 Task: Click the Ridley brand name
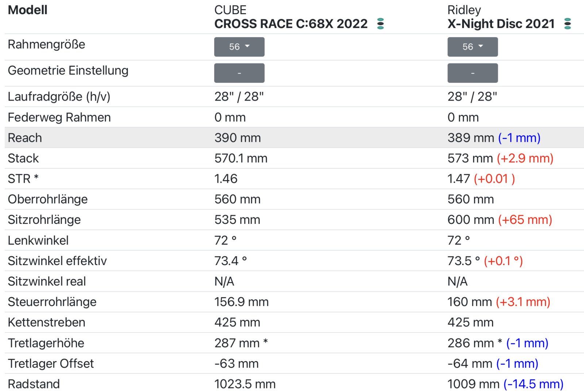[464, 10]
